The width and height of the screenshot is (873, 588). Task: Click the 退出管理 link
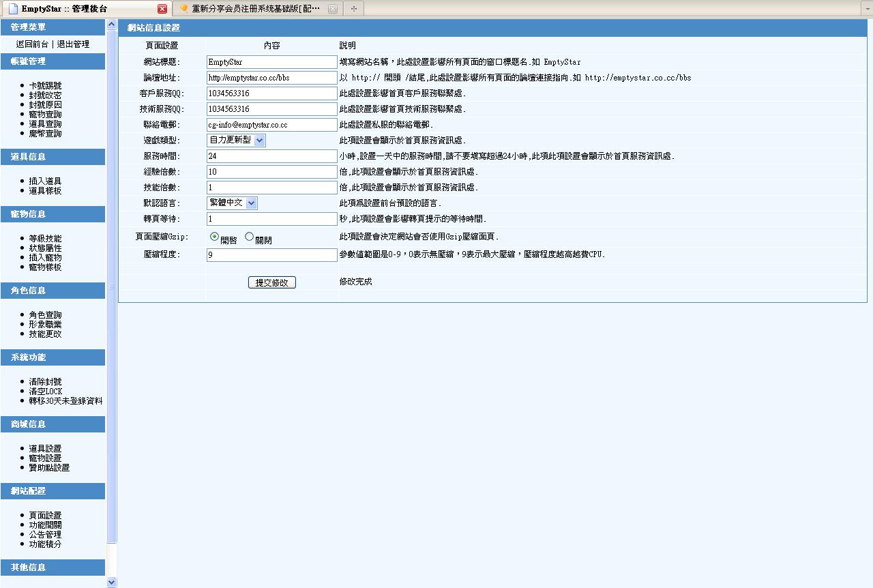[x=73, y=44]
